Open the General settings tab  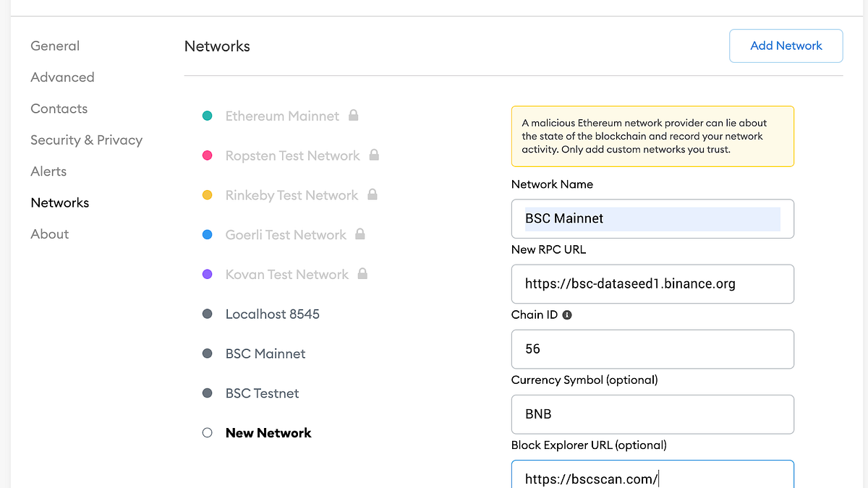tap(55, 46)
